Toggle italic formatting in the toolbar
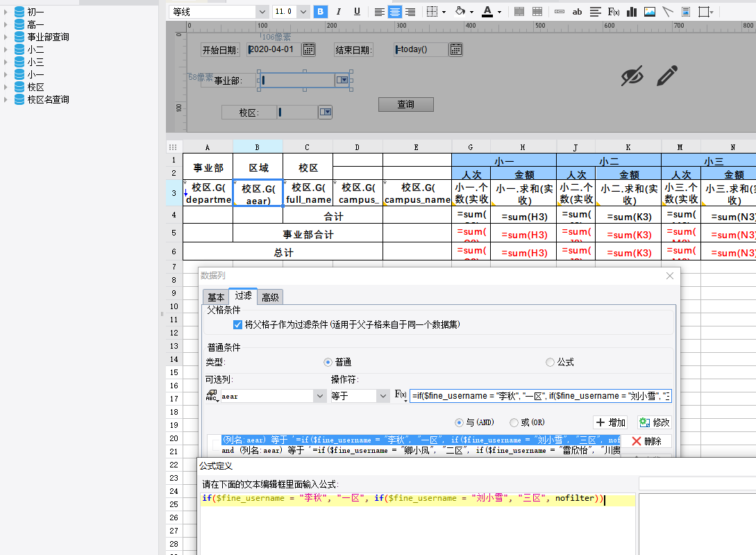756x555 pixels. coord(339,12)
